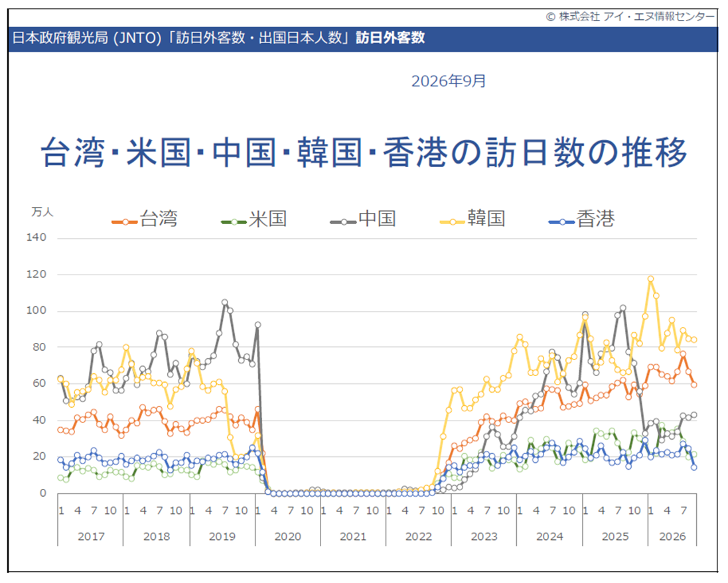Click the copyright text 株式会社 アイ・エヌ情報センター

[x=636, y=17]
